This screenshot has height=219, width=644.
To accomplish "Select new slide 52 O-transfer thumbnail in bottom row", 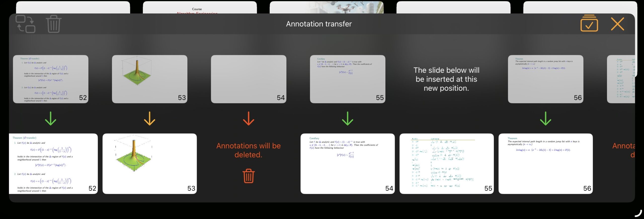I will point(53,164).
